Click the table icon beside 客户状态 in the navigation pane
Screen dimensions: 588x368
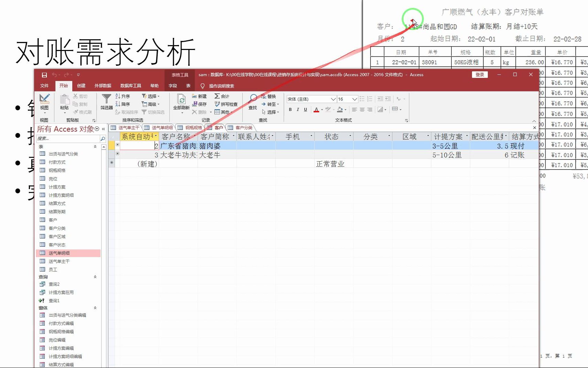(x=42, y=245)
